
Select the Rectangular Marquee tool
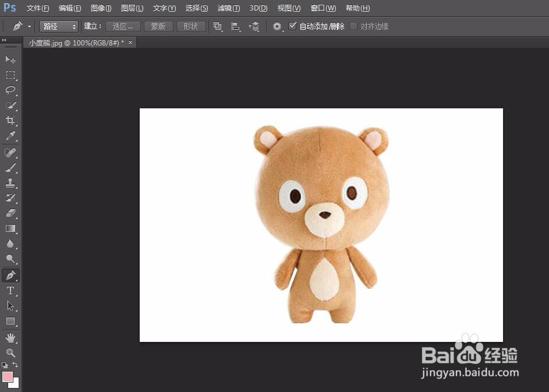click(10, 75)
